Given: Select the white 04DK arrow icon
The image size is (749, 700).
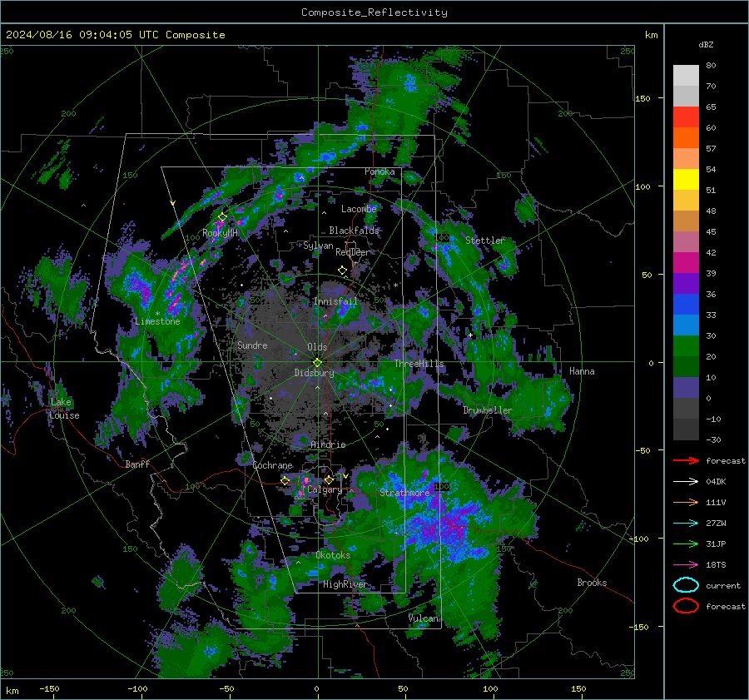Looking at the screenshot, I should pyautogui.click(x=686, y=482).
